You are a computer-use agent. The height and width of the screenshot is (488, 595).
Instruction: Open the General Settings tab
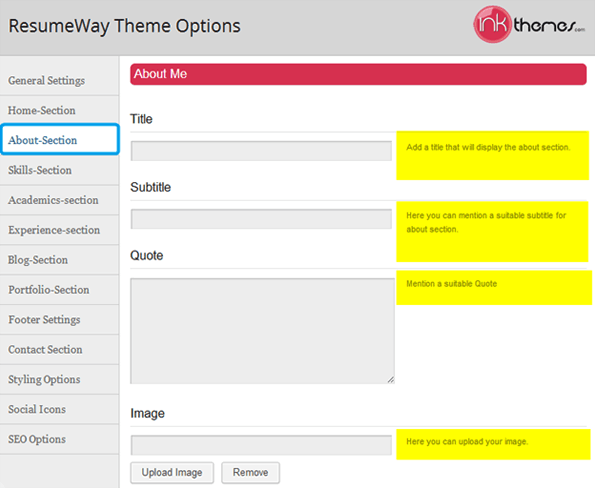pyautogui.click(x=60, y=80)
